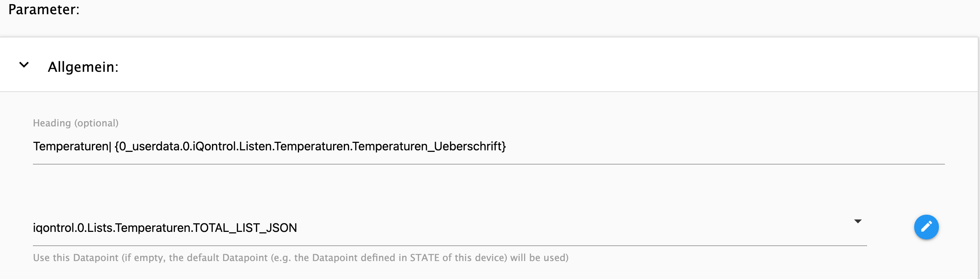This screenshot has height=279, width=980.
Task: Click the Heading (optional) field label
Action: (x=76, y=123)
